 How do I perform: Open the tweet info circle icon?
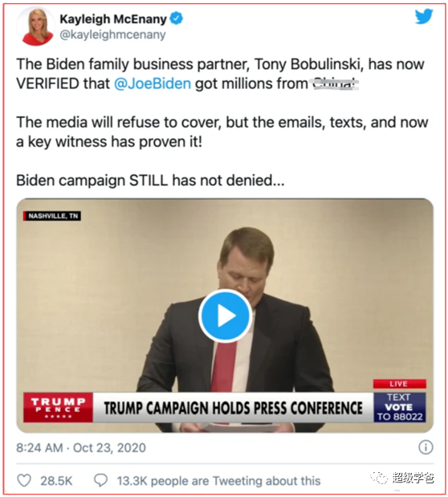(426, 447)
